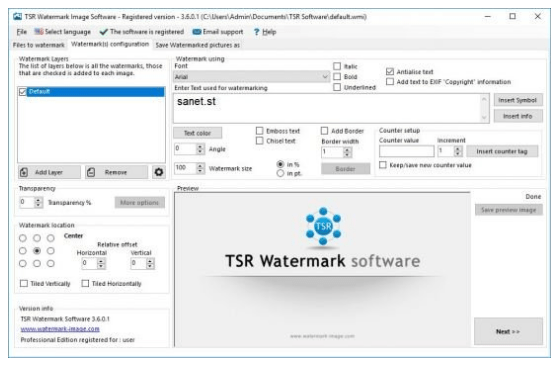Click More options button
Viewport: 557px width, 365px height.
[x=140, y=202]
